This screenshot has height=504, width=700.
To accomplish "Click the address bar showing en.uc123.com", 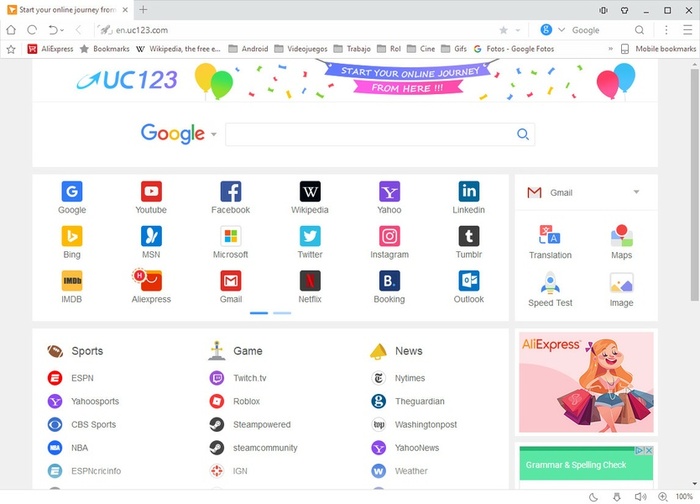I will tap(295, 30).
